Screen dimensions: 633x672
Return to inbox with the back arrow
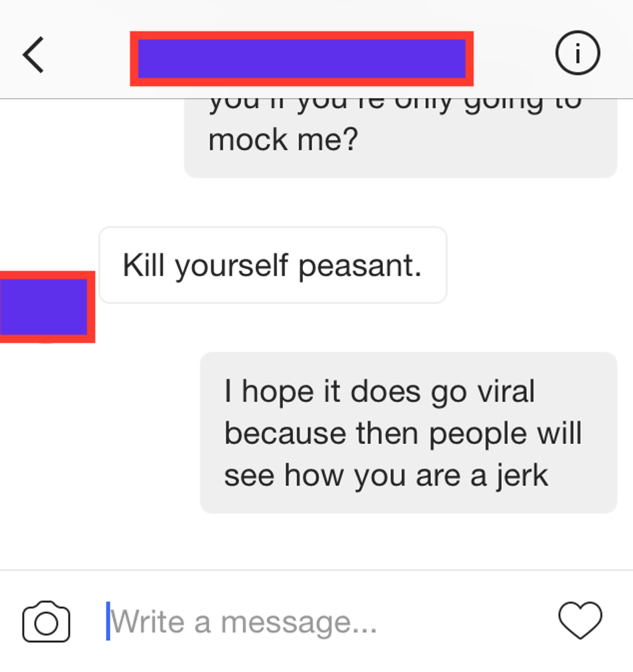pyautogui.click(x=34, y=54)
